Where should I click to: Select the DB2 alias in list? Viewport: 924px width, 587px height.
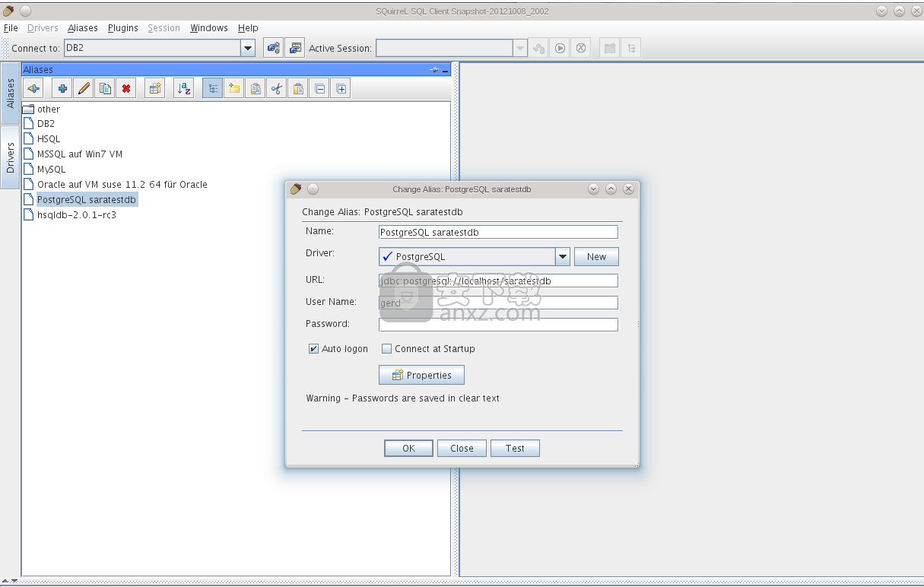pos(39,123)
